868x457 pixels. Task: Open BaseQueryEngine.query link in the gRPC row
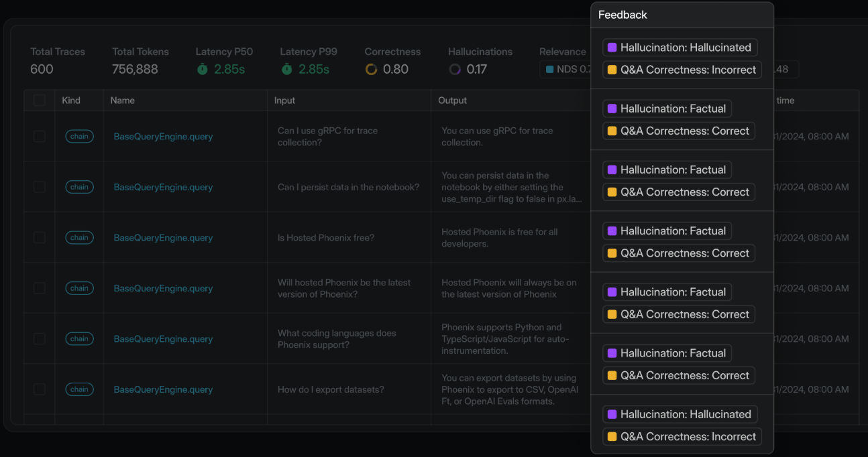tap(163, 137)
